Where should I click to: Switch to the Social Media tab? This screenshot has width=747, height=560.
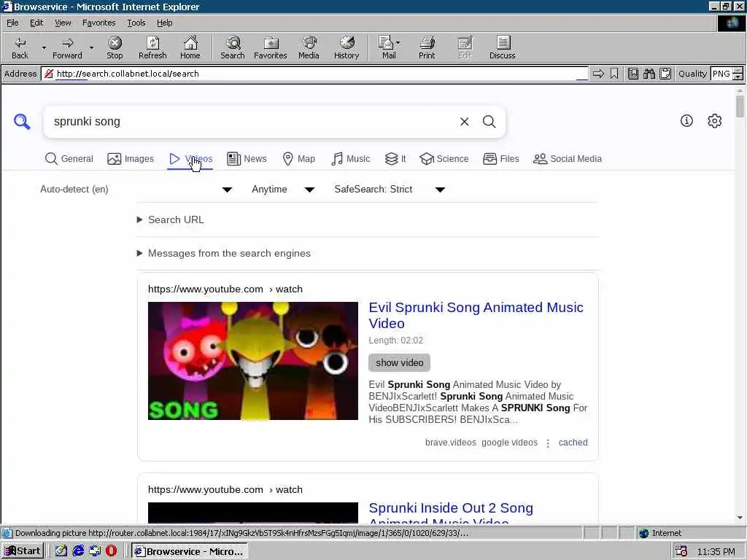[567, 158]
